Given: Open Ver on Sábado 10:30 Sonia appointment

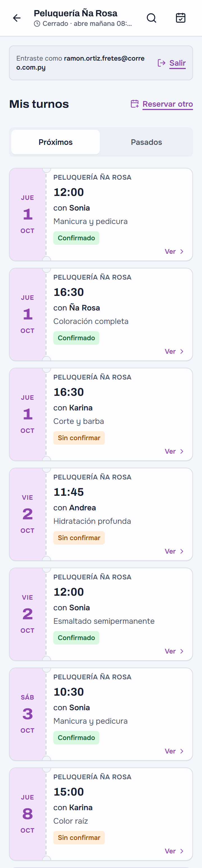Looking at the screenshot, I should tap(174, 751).
